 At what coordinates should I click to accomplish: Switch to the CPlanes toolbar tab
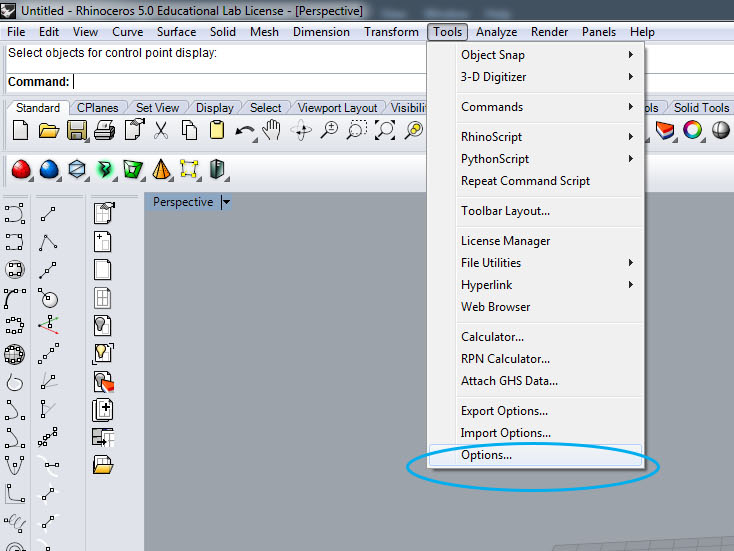(x=97, y=108)
